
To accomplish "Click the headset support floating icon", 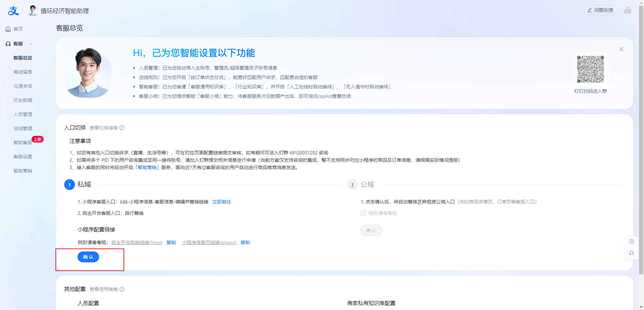I will pyautogui.click(x=631, y=253).
